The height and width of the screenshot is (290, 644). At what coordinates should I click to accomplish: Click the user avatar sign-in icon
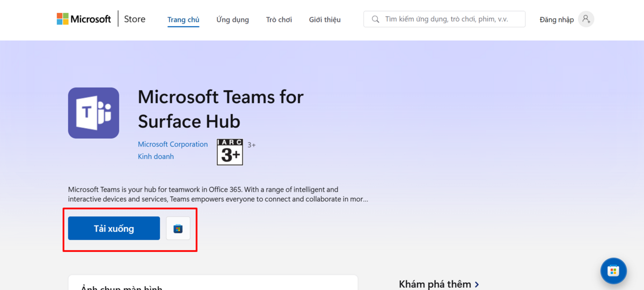pos(586,19)
